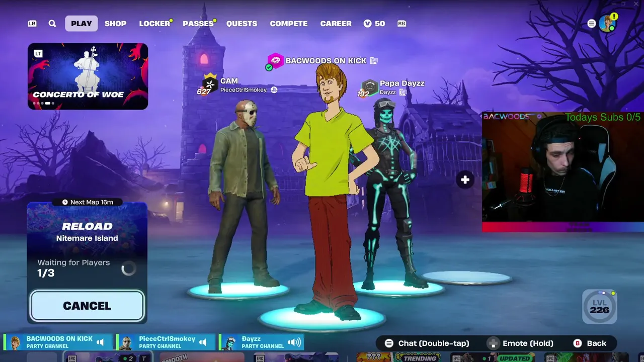The width and height of the screenshot is (644, 362).
Task: Open the LOCKER tab
Action: coord(154,24)
